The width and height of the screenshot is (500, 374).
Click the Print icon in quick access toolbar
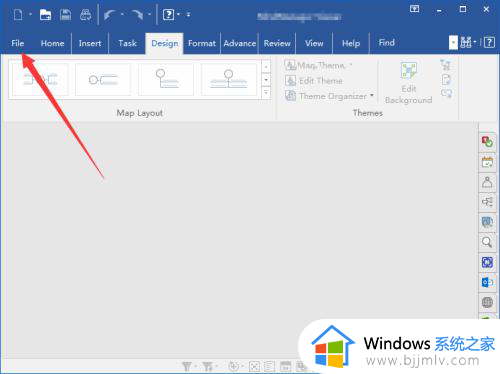(x=85, y=15)
